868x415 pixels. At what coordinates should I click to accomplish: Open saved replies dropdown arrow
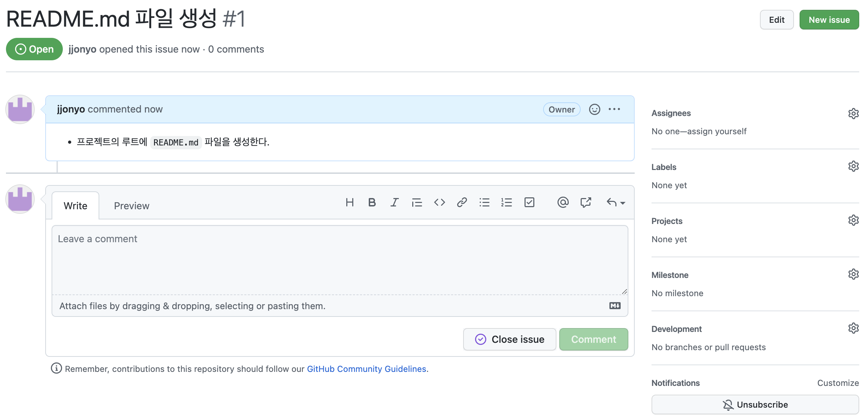click(616, 203)
